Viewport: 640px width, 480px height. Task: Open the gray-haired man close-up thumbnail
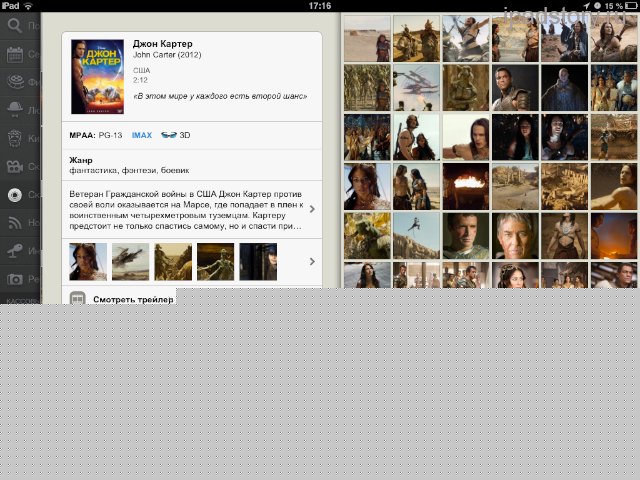point(515,236)
